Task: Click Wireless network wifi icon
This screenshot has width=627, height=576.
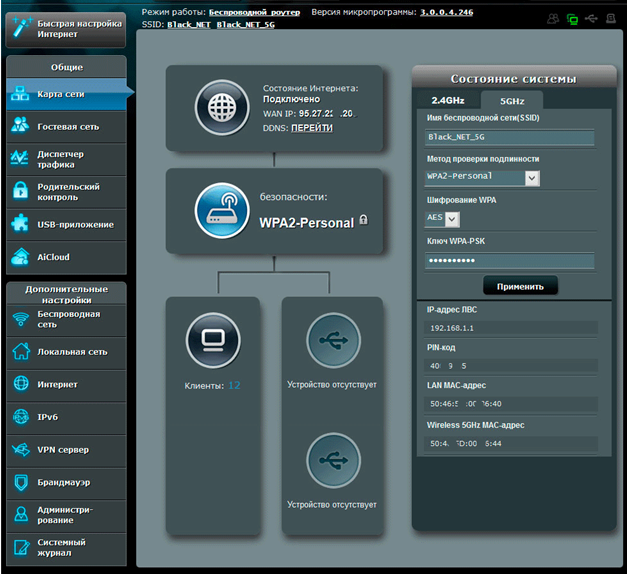Action: click(x=21, y=319)
